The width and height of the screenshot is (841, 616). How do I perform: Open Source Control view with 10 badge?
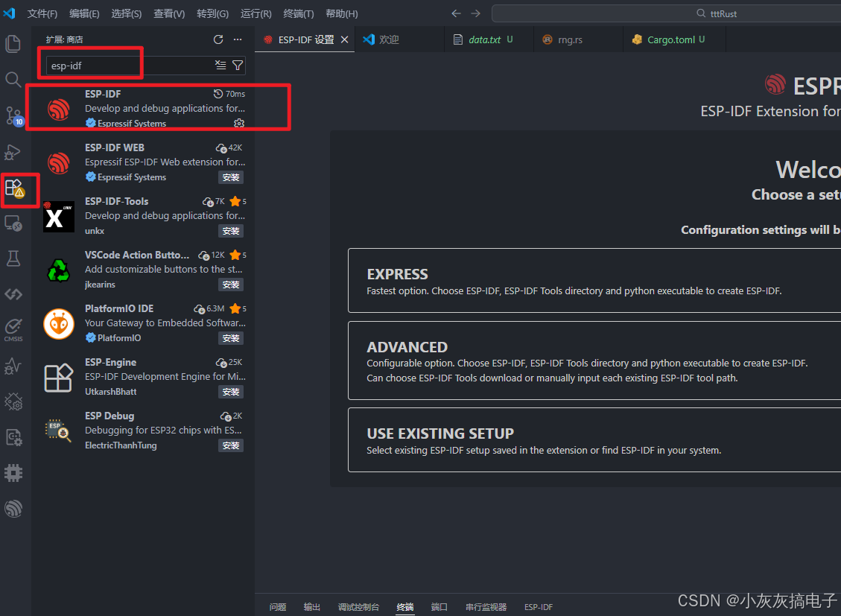point(14,115)
